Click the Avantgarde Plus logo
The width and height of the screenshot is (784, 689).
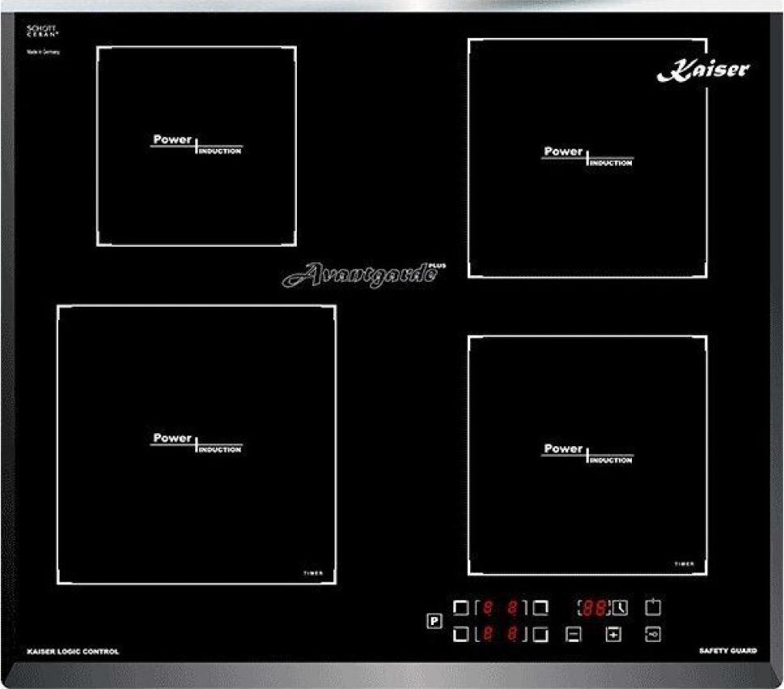[364, 274]
